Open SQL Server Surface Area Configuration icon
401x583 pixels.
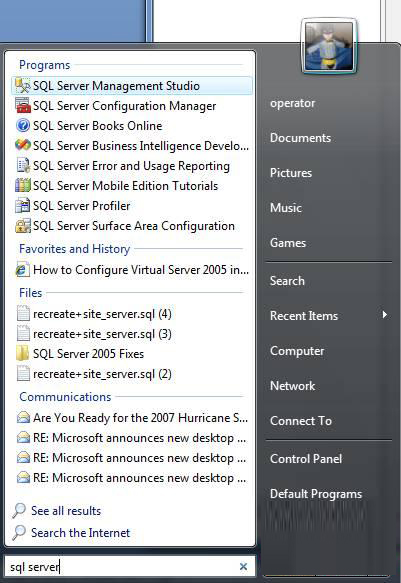(22, 226)
